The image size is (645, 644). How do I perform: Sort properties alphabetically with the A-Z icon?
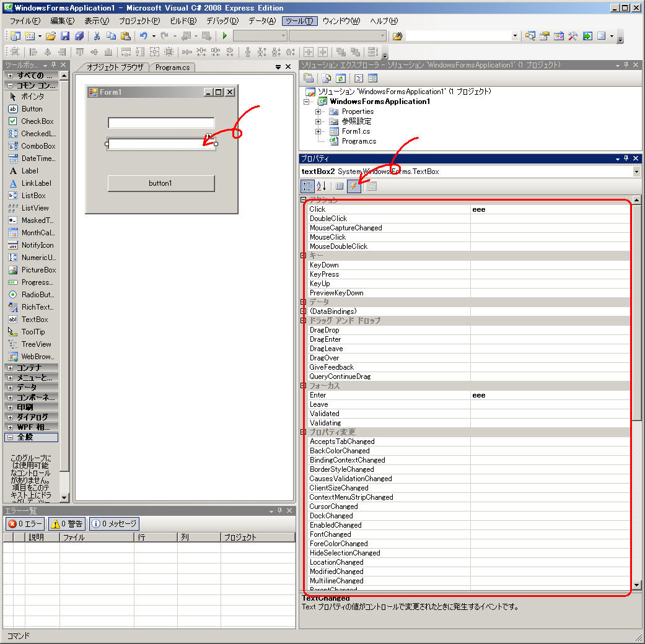322,186
